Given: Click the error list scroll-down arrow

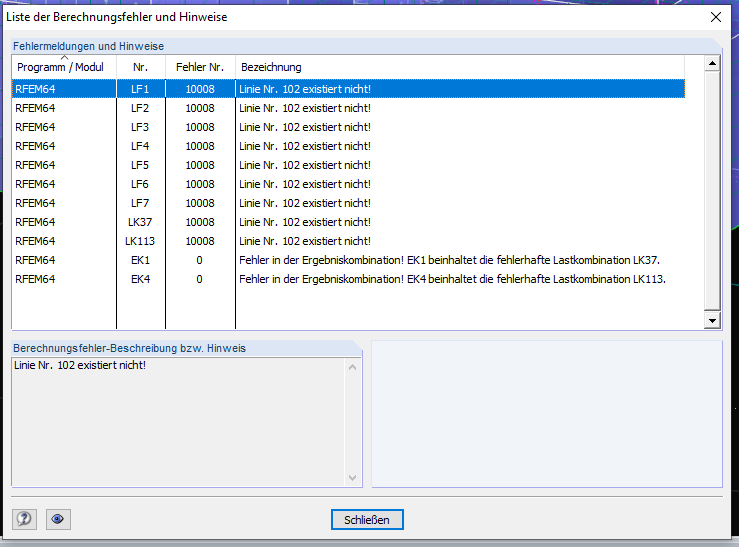Looking at the screenshot, I should point(712,321).
